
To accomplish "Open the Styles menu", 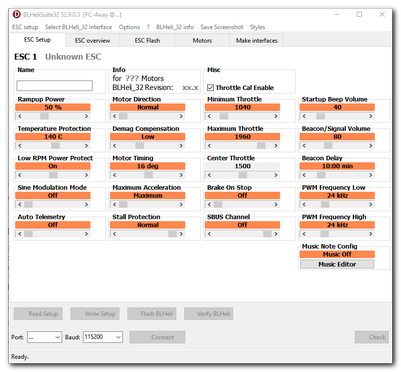I will [x=257, y=27].
